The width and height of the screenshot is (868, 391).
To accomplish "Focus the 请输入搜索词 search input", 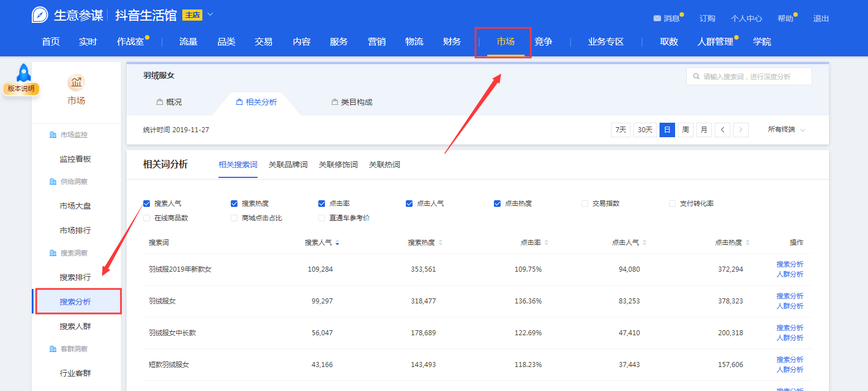I will [x=749, y=76].
